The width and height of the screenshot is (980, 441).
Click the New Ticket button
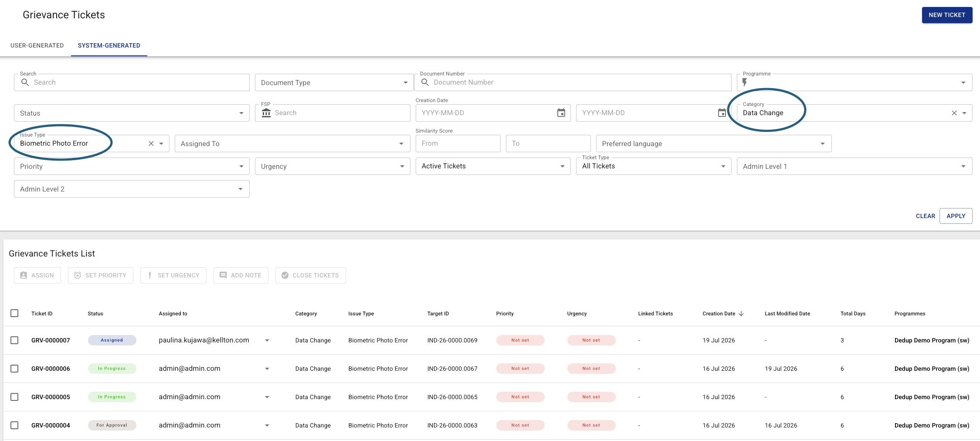pyautogui.click(x=947, y=15)
